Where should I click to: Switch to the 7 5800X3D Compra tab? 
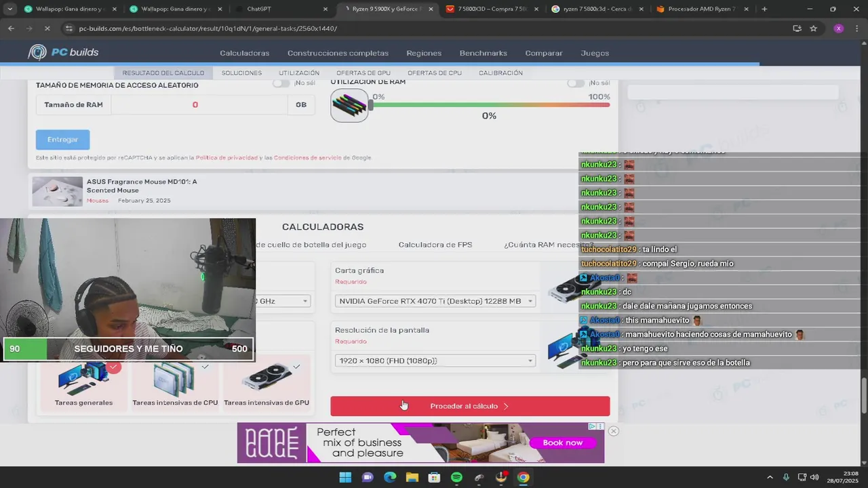click(494, 9)
